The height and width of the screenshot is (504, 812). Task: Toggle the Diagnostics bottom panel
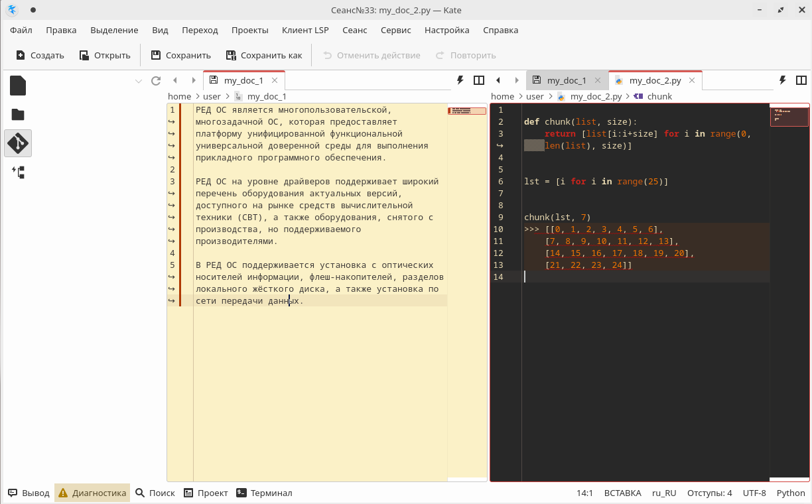(x=92, y=493)
